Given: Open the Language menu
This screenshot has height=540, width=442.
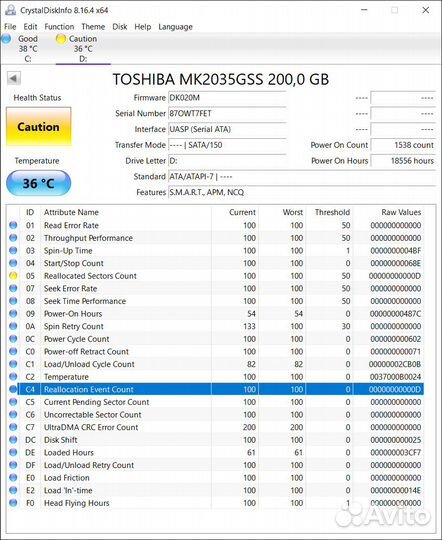Looking at the screenshot, I should point(175,27).
